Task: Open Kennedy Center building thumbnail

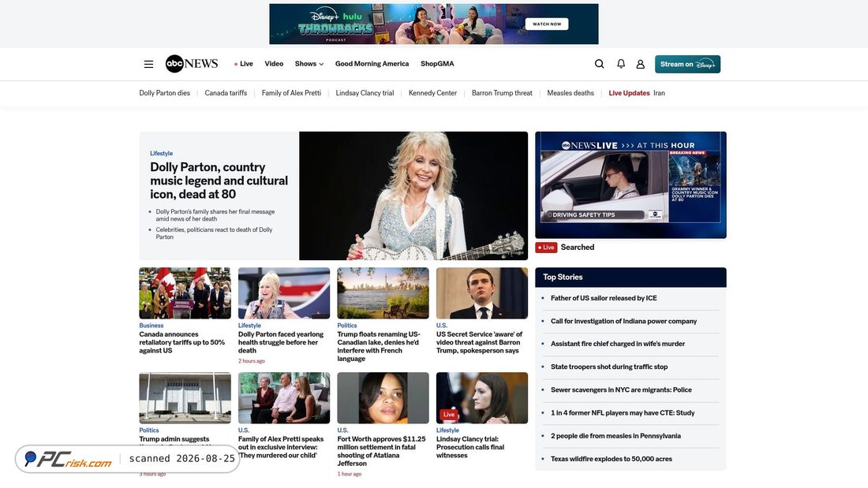Action: (x=185, y=398)
